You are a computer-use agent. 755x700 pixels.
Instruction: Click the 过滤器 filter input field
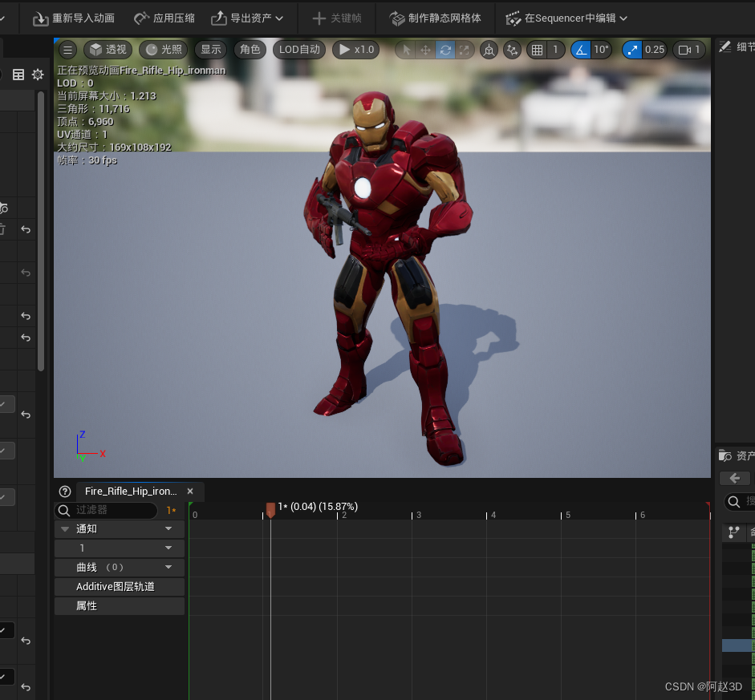tap(106, 510)
